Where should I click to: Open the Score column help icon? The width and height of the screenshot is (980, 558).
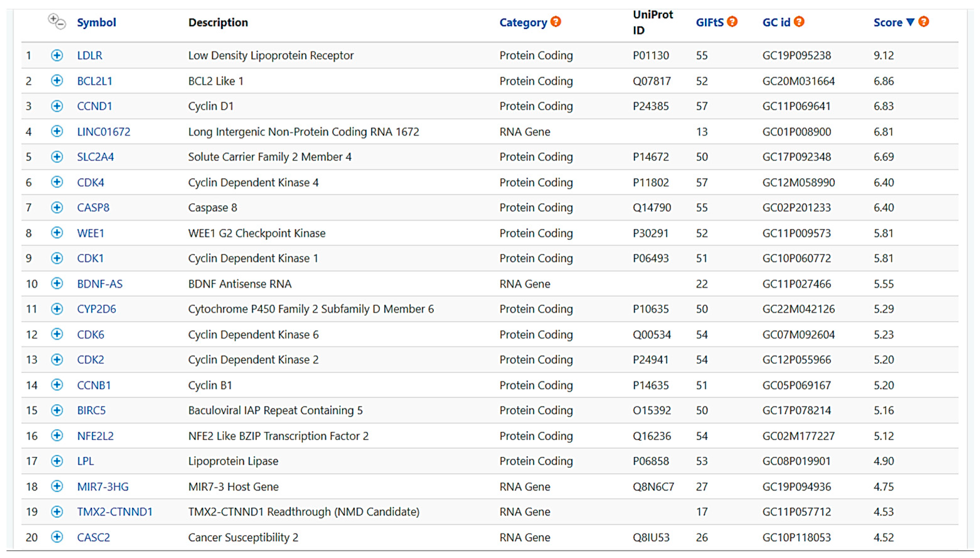pyautogui.click(x=923, y=22)
